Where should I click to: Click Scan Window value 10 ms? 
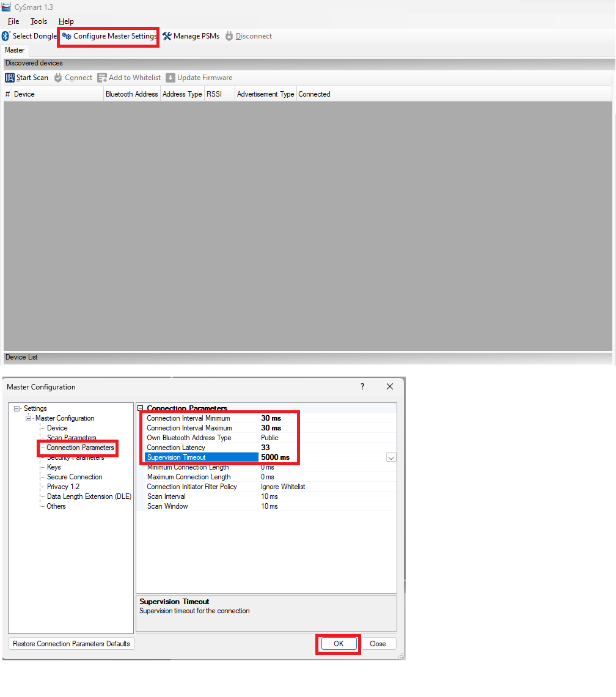[x=269, y=506]
